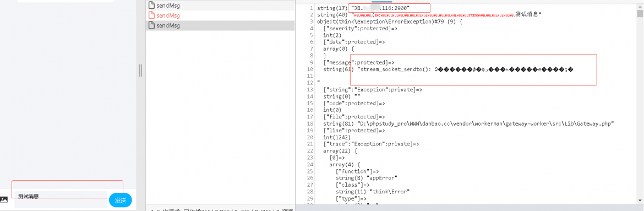
Task: Select the first sendMsg request entry
Action: coord(220,6)
